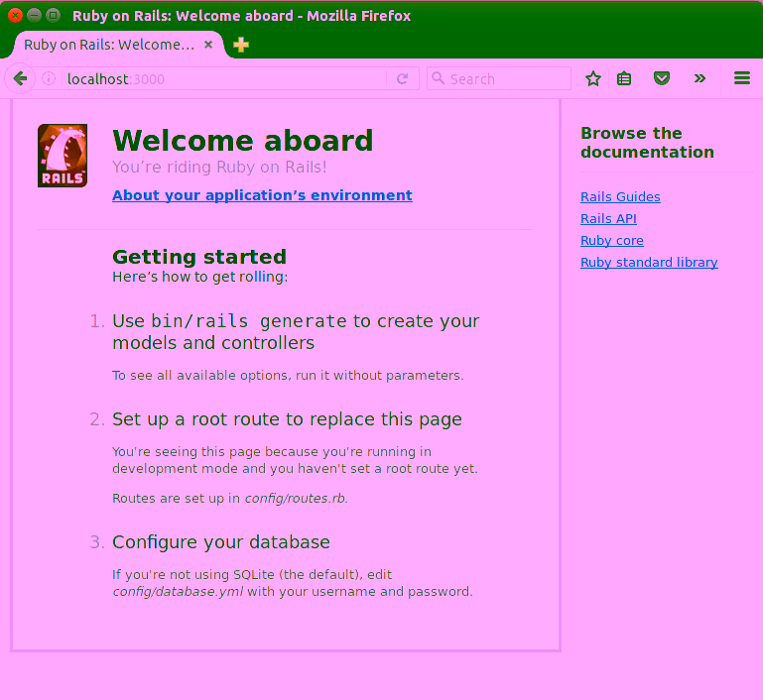The width and height of the screenshot is (763, 700).
Task: Click the bin/rails generate code text
Action: click(249, 321)
